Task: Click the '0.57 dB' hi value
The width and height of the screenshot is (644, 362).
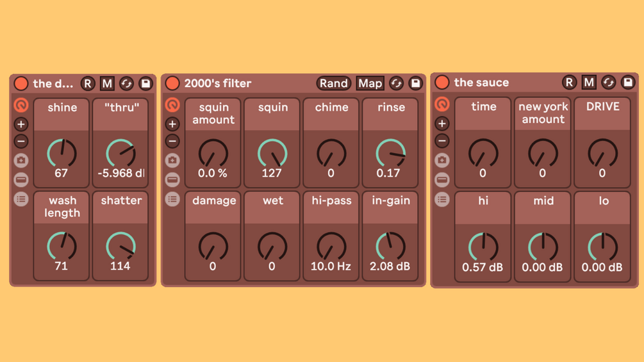Action: tap(483, 267)
